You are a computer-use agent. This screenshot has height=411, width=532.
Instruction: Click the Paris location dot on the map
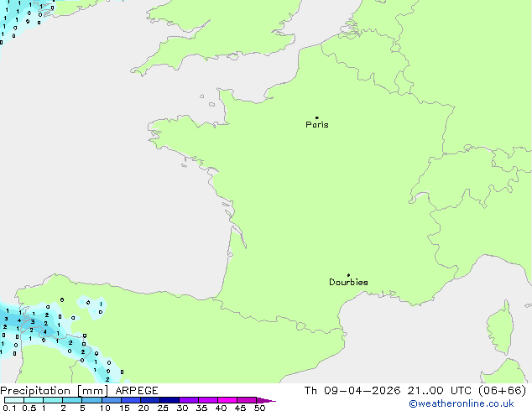click(317, 117)
